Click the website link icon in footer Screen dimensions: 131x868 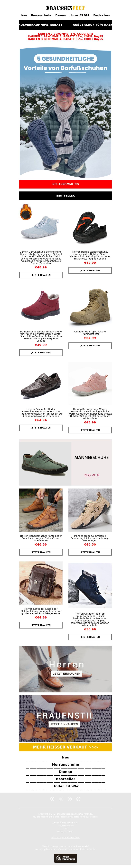point(78,799)
